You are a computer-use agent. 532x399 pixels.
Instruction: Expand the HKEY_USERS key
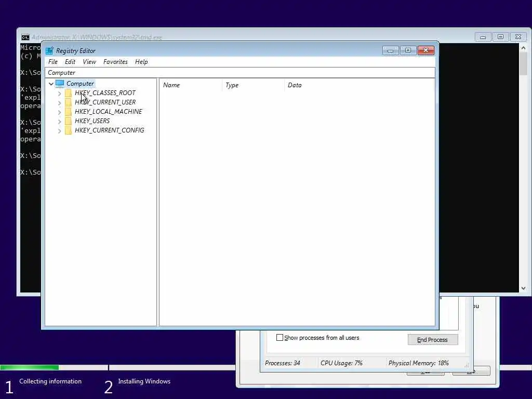coord(59,121)
